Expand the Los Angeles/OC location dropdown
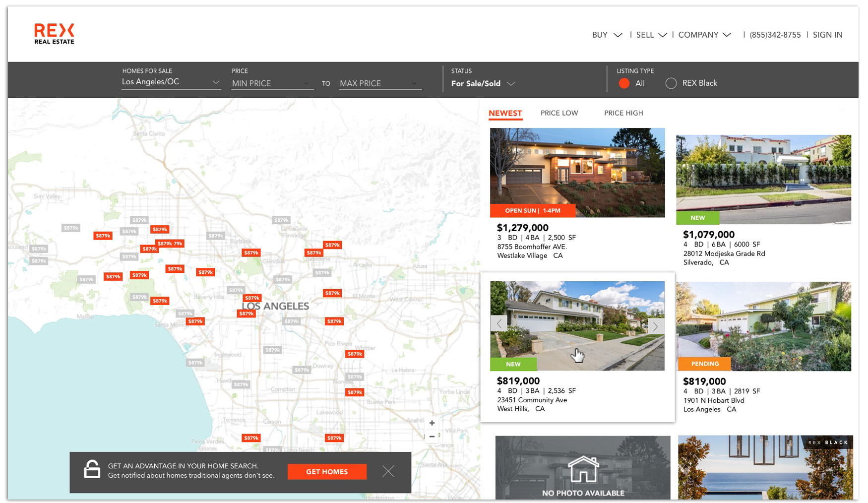Screen dimensions: 868x503 pos(171,82)
